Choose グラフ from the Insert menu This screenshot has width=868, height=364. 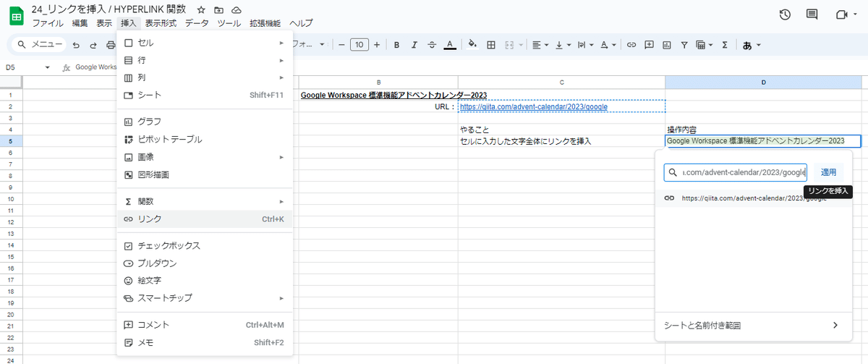[205, 122]
